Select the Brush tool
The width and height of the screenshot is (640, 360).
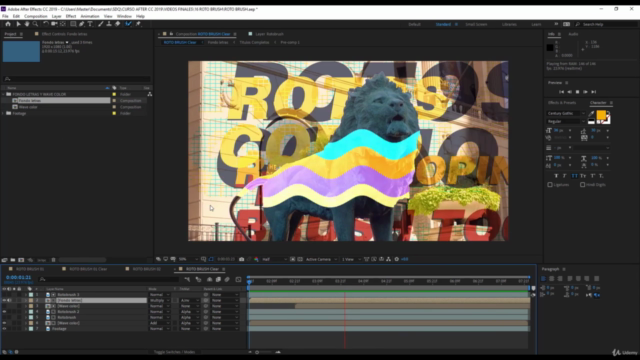tap(100, 24)
